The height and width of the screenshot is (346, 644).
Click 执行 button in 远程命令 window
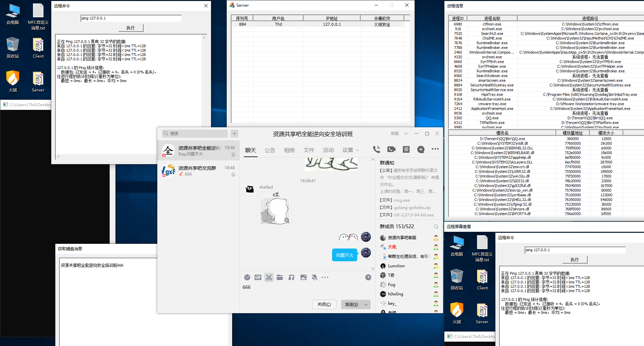(x=131, y=28)
